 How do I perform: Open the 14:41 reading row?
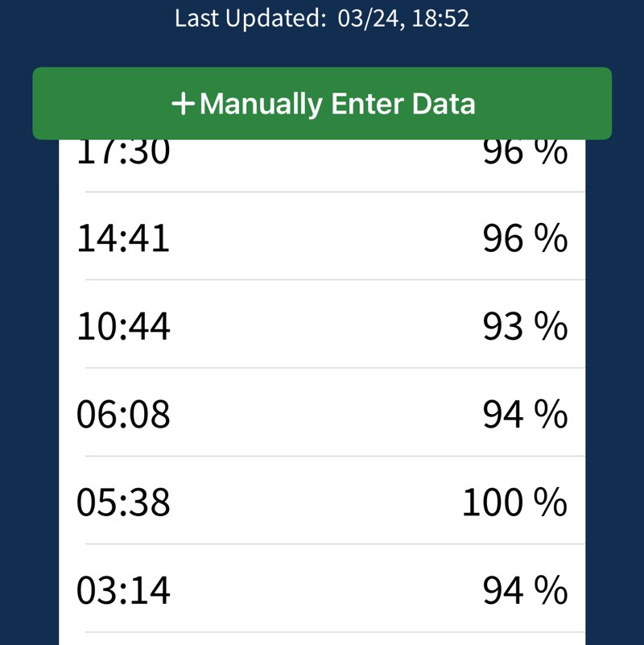(x=322, y=238)
